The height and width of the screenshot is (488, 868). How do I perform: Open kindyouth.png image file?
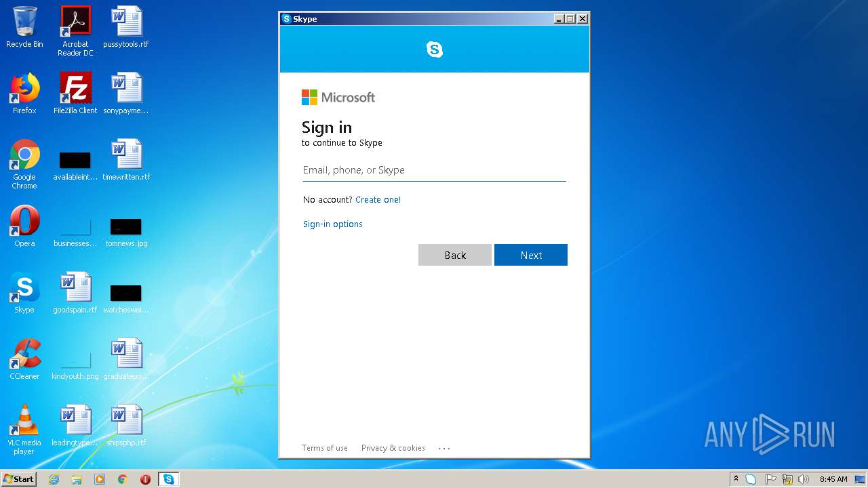[x=75, y=366]
